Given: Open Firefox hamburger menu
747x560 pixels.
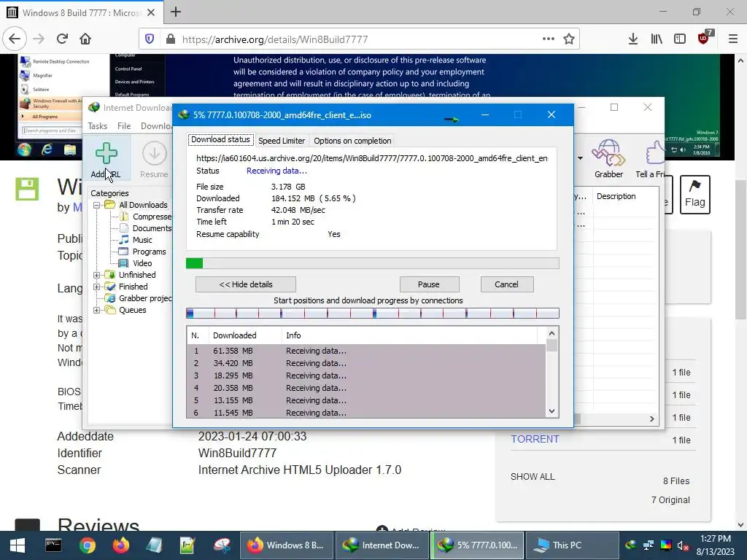Looking at the screenshot, I should click(733, 39).
